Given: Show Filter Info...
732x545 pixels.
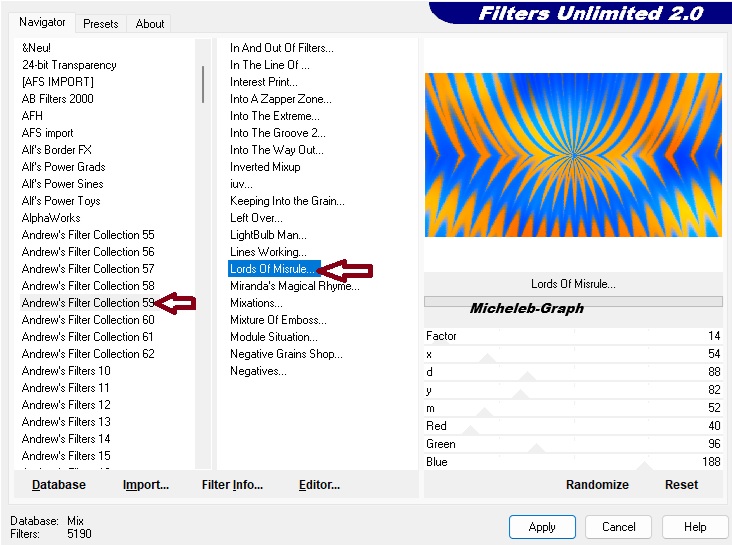Looking at the screenshot, I should 232,485.
